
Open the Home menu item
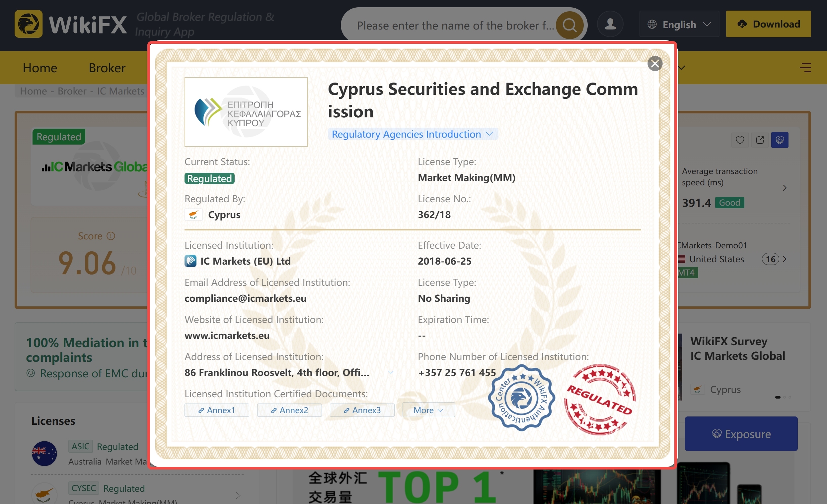[40, 68]
